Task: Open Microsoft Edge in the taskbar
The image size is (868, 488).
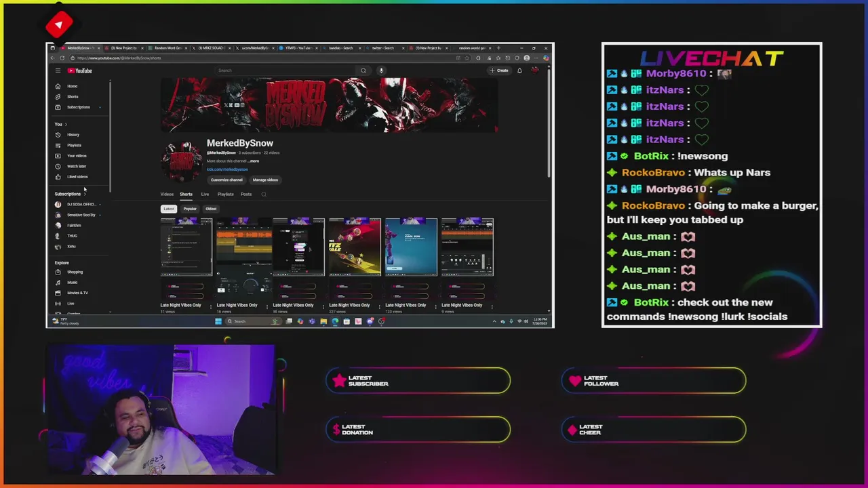Action: (x=335, y=321)
